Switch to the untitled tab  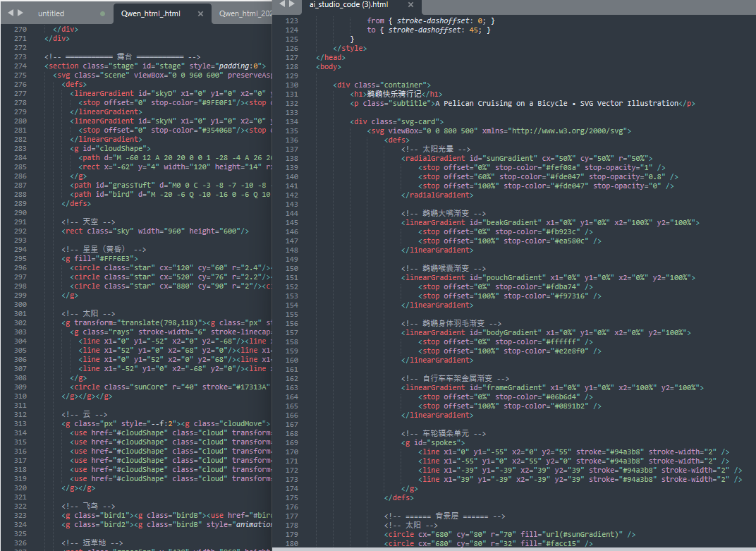click(51, 13)
